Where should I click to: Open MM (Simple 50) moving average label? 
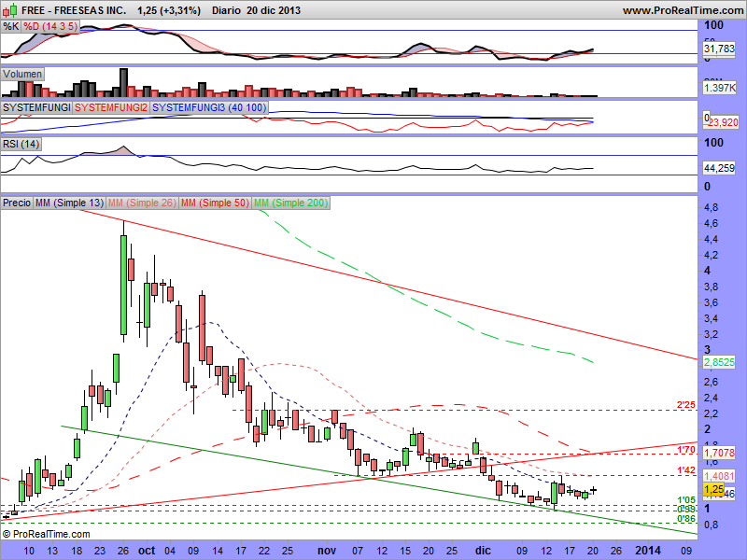pos(215,203)
